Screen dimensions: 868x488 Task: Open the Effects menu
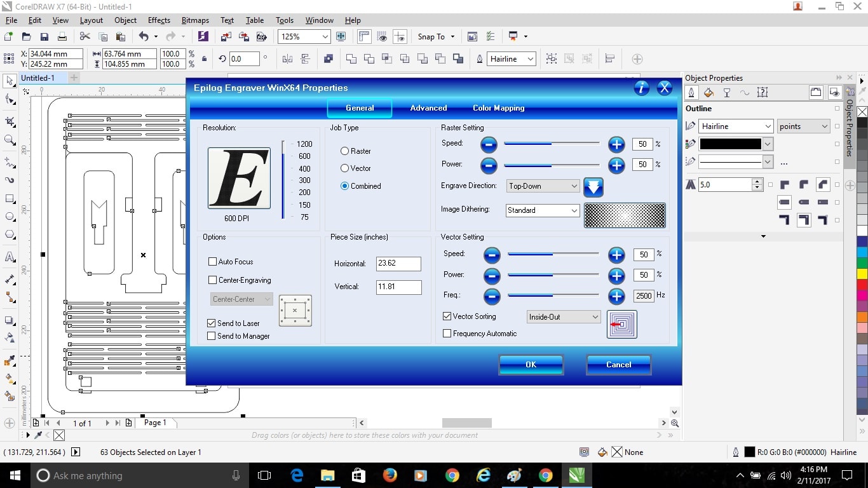(x=159, y=20)
